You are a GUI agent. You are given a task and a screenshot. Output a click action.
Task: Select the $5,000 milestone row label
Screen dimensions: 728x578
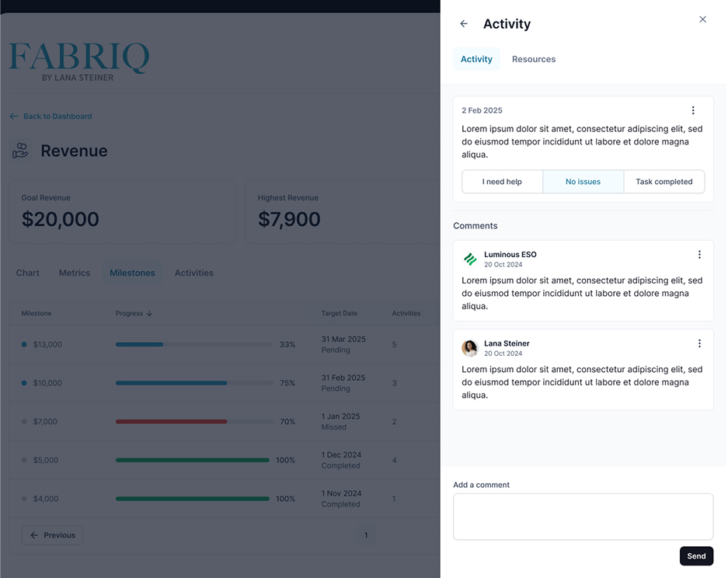click(46, 460)
